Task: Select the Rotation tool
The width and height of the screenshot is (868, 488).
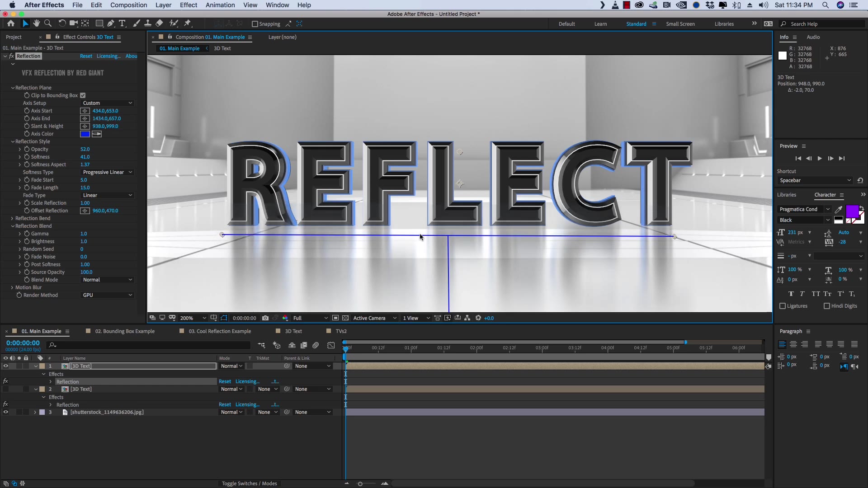Action: tap(62, 23)
